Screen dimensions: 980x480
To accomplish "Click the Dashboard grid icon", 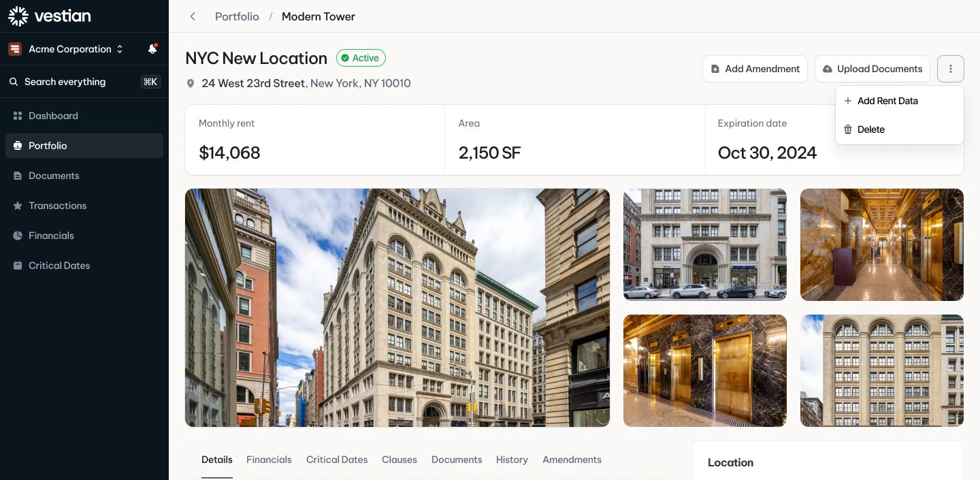I will coord(18,116).
